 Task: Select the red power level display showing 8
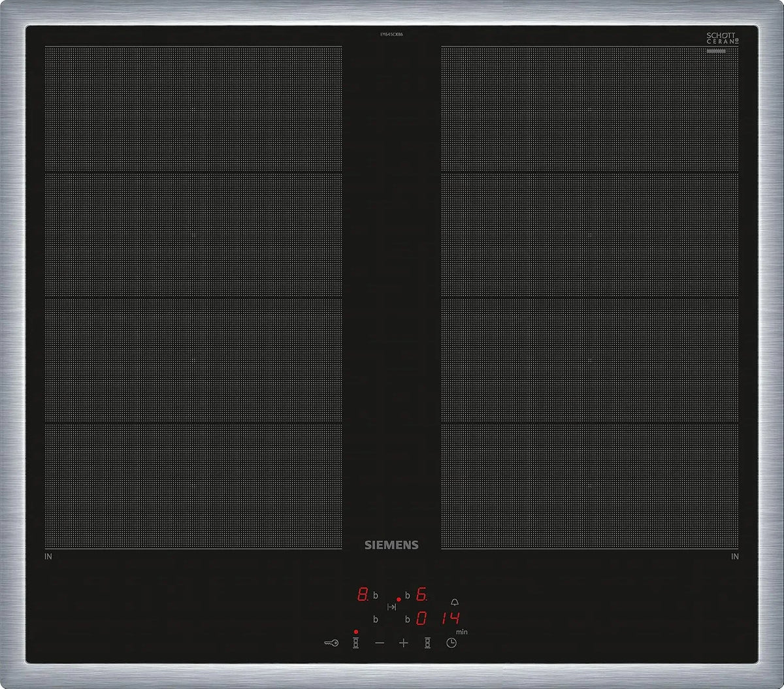pos(363,595)
